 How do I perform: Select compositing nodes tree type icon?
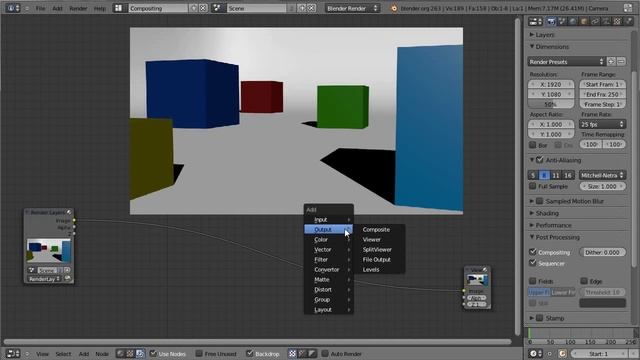tap(140, 353)
